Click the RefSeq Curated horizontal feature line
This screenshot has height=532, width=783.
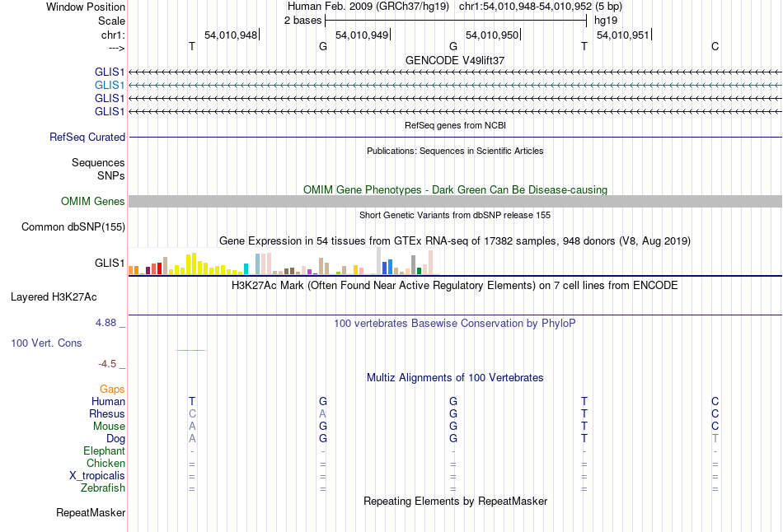coord(456,138)
